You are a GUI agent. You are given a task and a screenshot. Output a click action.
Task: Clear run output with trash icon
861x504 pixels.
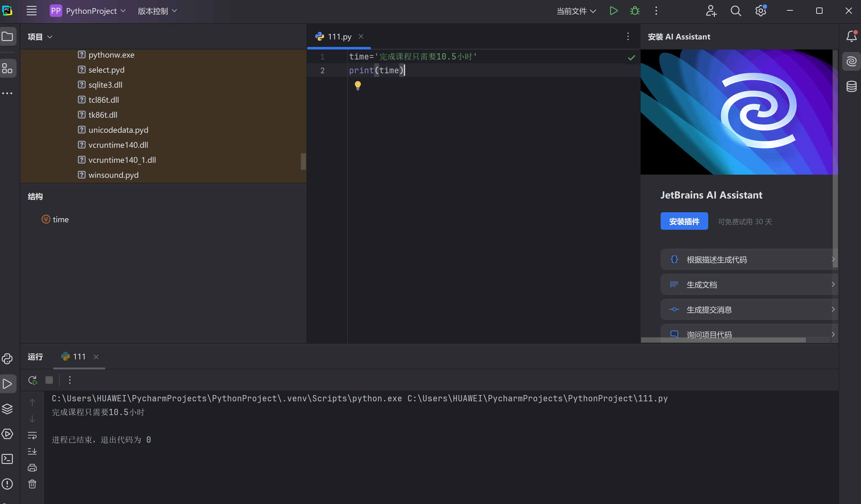(32, 484)
